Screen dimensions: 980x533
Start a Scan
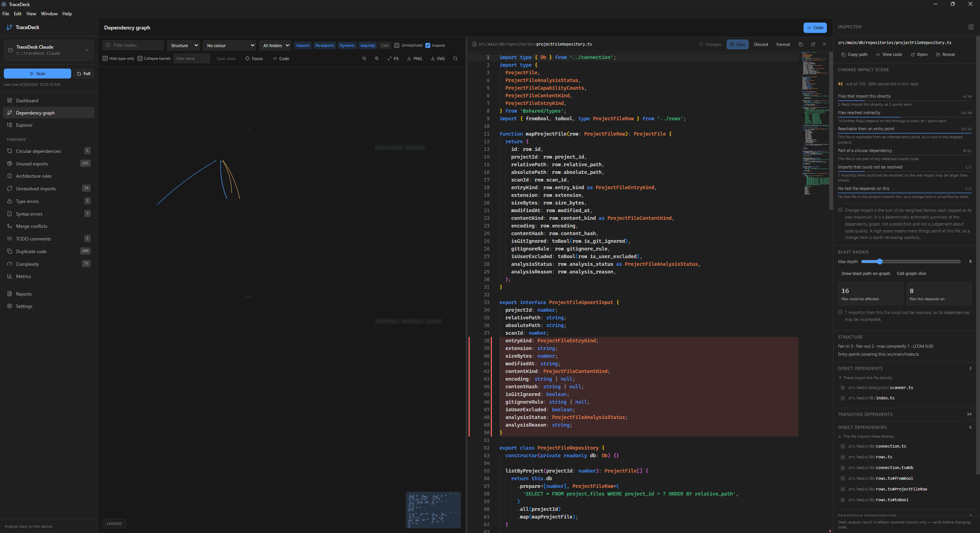[x=38, y=74]
